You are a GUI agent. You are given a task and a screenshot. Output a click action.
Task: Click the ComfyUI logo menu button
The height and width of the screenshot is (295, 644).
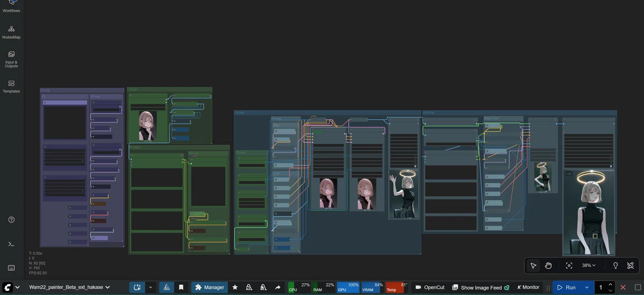tap(8, 287)
